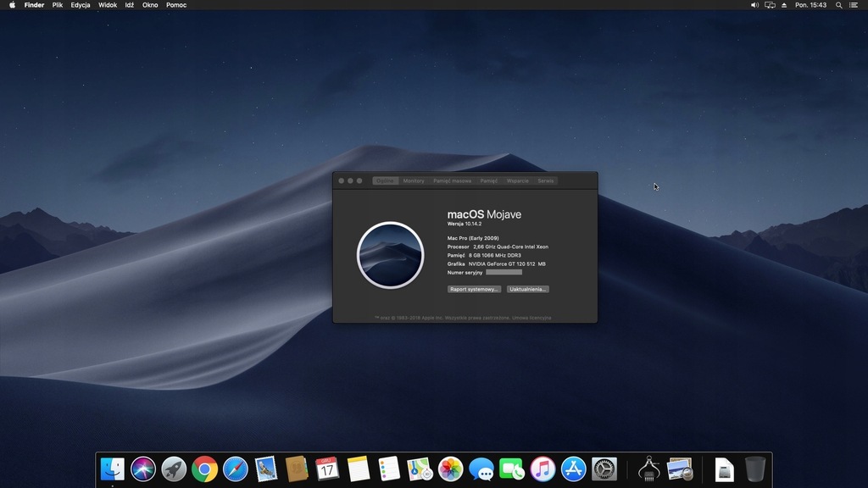Click the Raport systemowy button
Screen dimensions: 868x488
(x=475, y=288)
